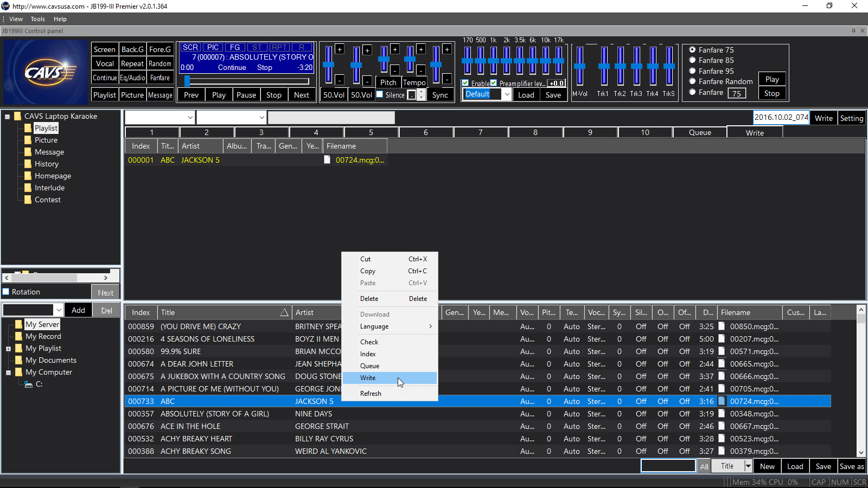This screenshot has height=488, width=868.
Task: Collapse the My Computer tree node
Action: (x=8, y=373)
